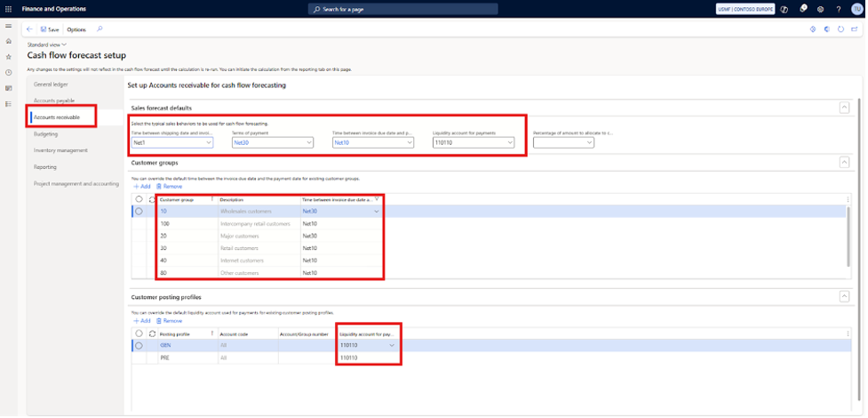This screenshot has width=868, height=418.
Task: Switch to the Budgeting tab
Action: (x=46, y=133)
